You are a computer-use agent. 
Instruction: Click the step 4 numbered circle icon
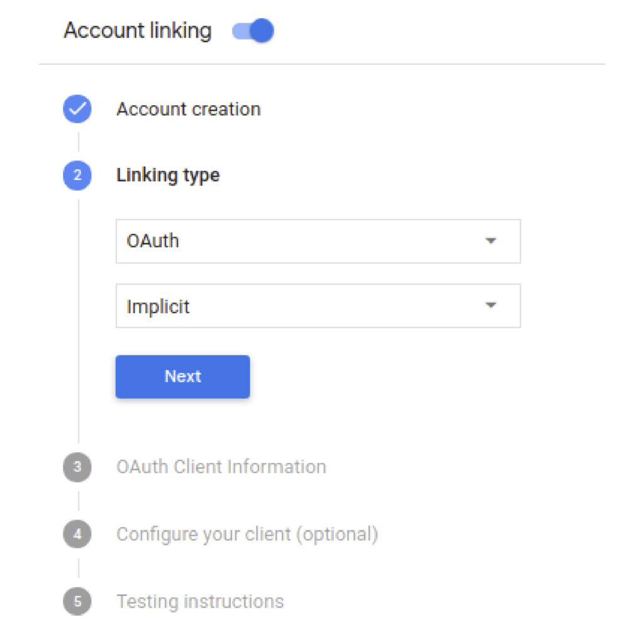pos(76,533)
